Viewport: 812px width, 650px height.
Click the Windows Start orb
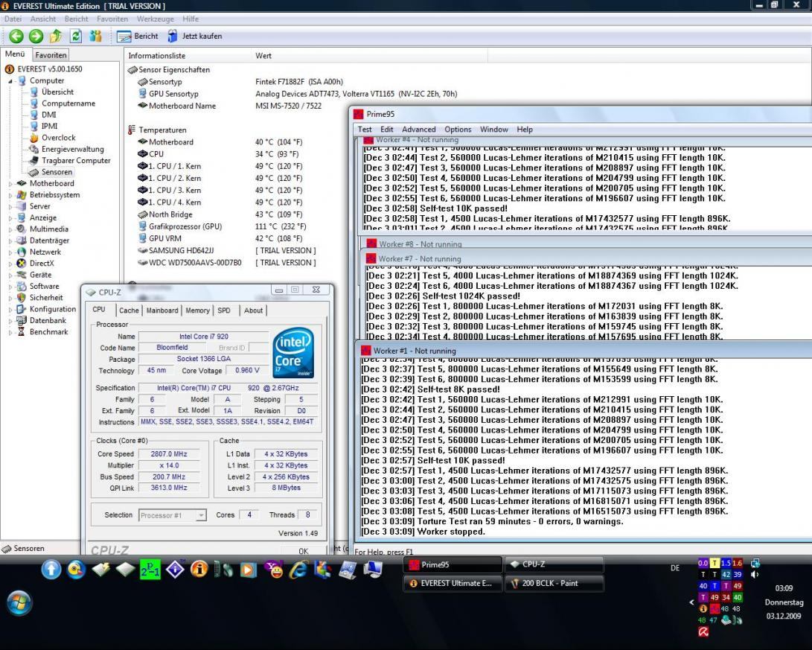pyautogui.click(x=19, y=603)
